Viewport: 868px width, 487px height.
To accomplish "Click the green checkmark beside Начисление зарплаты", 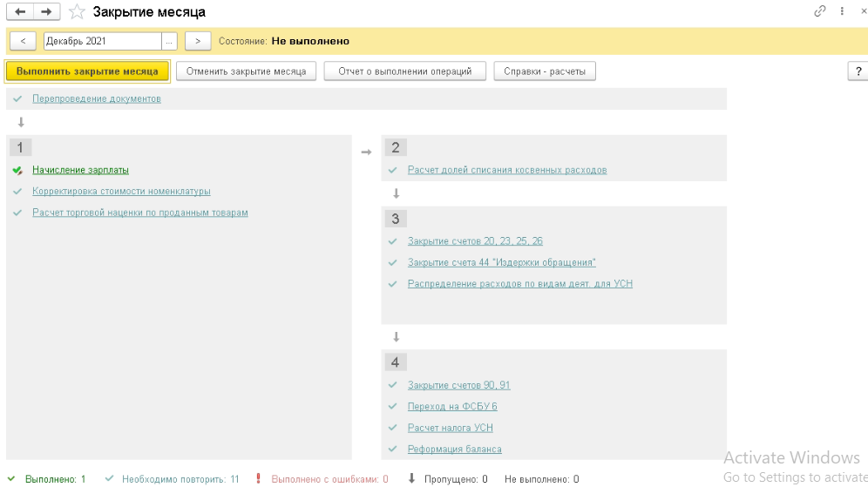I will click(17, 170).
